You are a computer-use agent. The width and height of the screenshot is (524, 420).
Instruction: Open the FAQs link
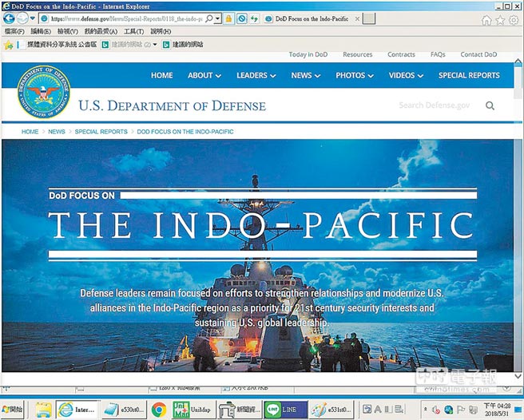click(438, 54)
